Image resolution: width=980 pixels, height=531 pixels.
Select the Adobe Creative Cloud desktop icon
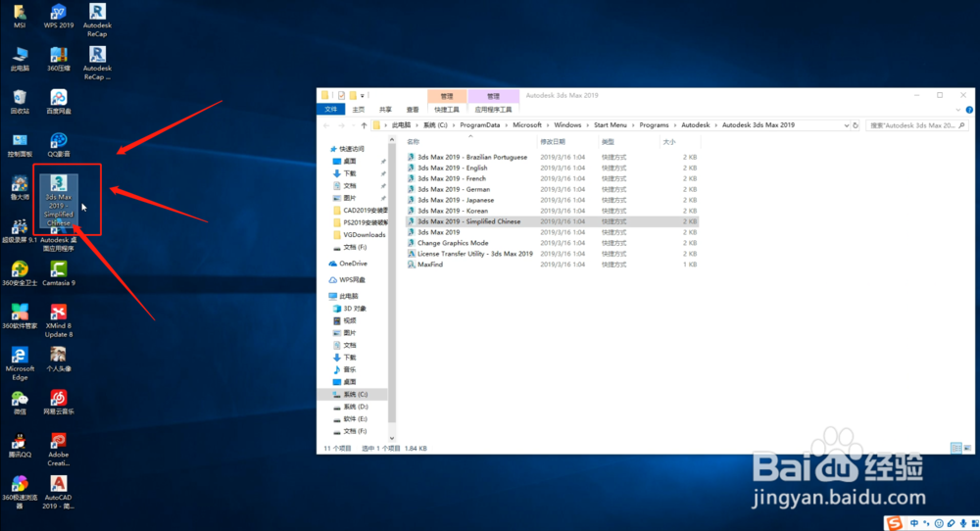(58, 450)
